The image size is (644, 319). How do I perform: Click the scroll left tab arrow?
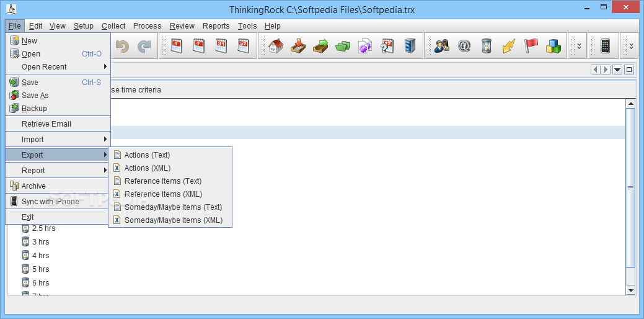pos(596,70)
